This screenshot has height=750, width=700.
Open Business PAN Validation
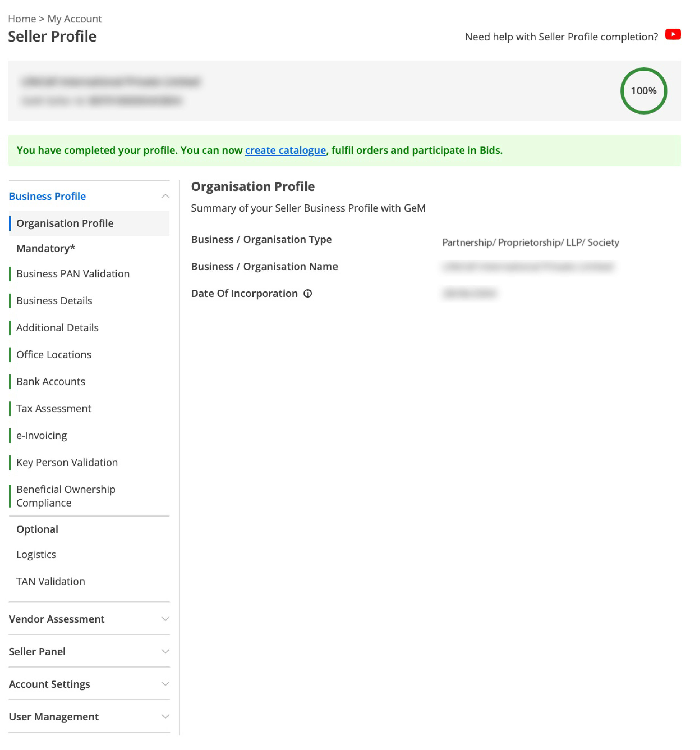tap(73, 274)
